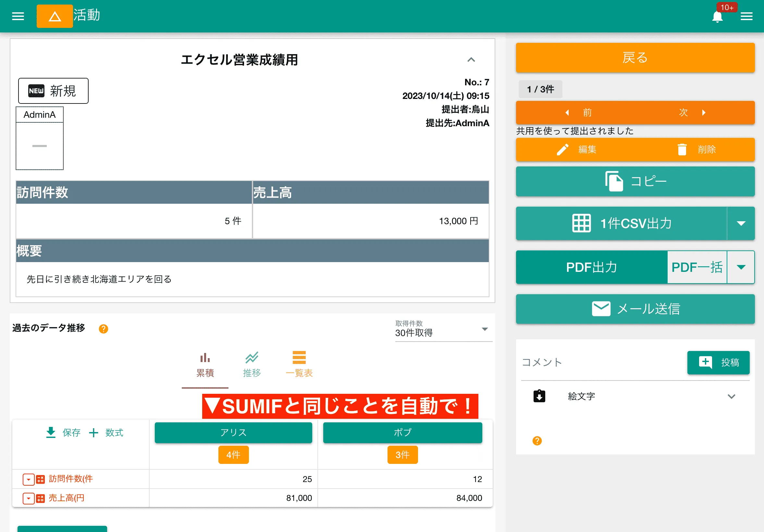Click the pencil icon to edit the report
Viewport: 764px width, 532px height.
point(563,149)
